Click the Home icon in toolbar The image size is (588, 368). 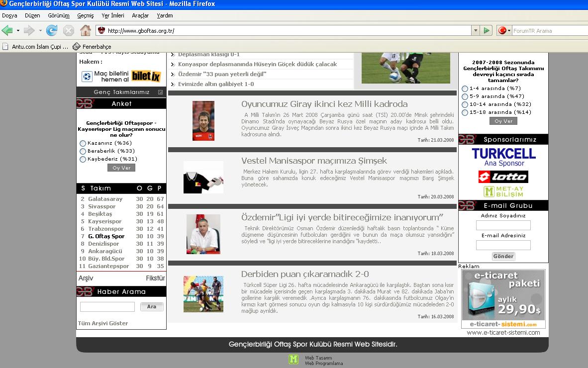click(x=86, y=30)
